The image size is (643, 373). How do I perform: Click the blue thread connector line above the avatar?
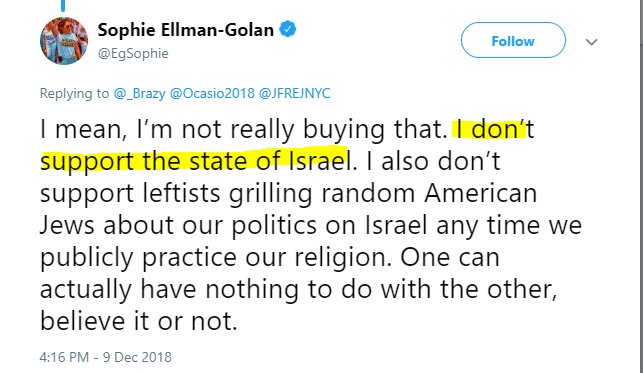63,5
